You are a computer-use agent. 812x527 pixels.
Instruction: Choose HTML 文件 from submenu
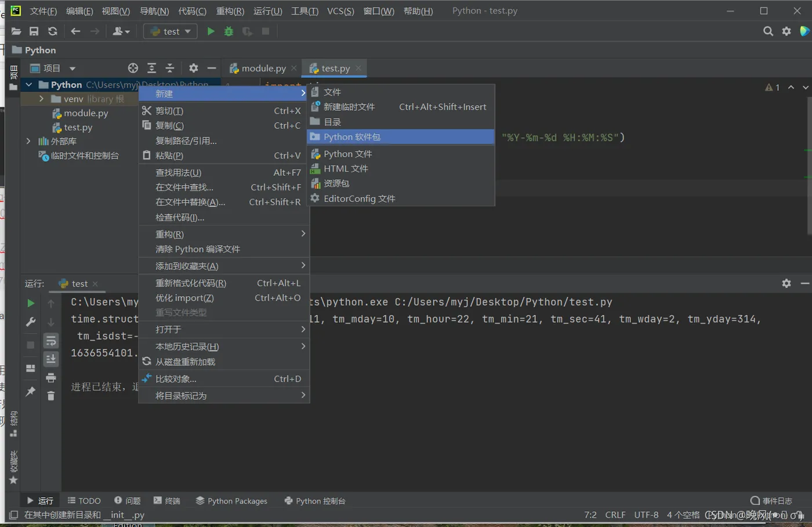pyautogui.click(x=400, y=168)
